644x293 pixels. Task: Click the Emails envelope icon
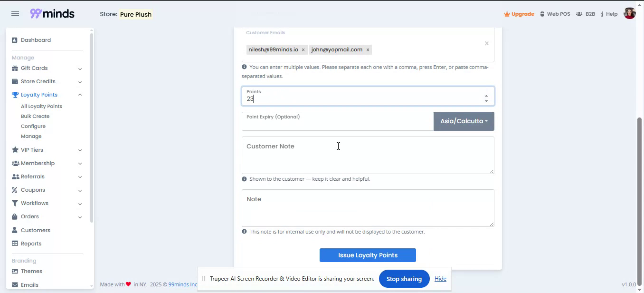pos(15,285)
